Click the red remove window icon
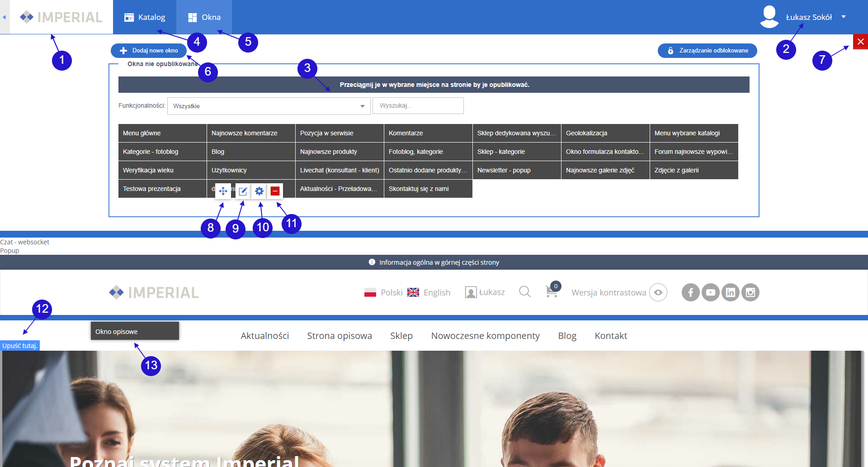Image resolution: width=868 pixels, height=467 pixels. click(x=275, y=191)
